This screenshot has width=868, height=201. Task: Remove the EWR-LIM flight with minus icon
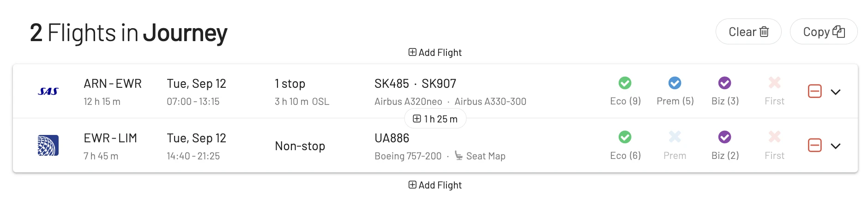815,146
